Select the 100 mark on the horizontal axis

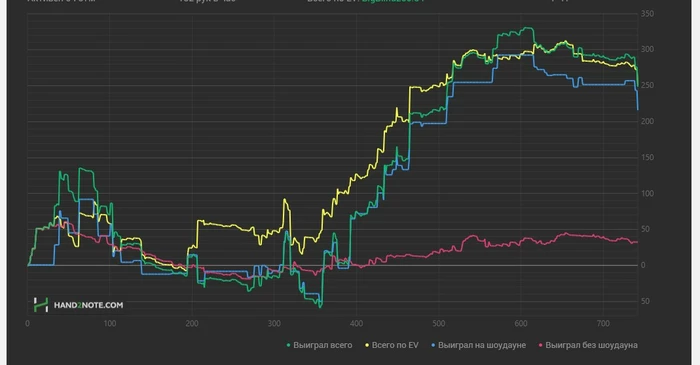click(110, 324)
